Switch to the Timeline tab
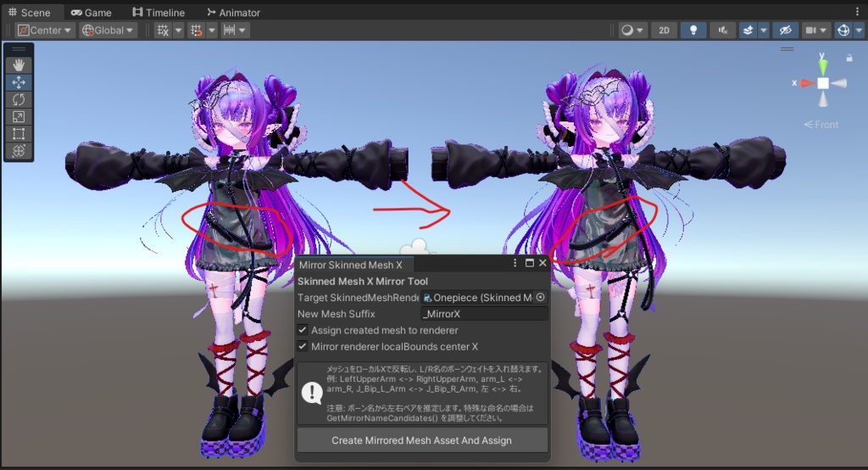This screenshot has width=868, height=470. point(159,12)
